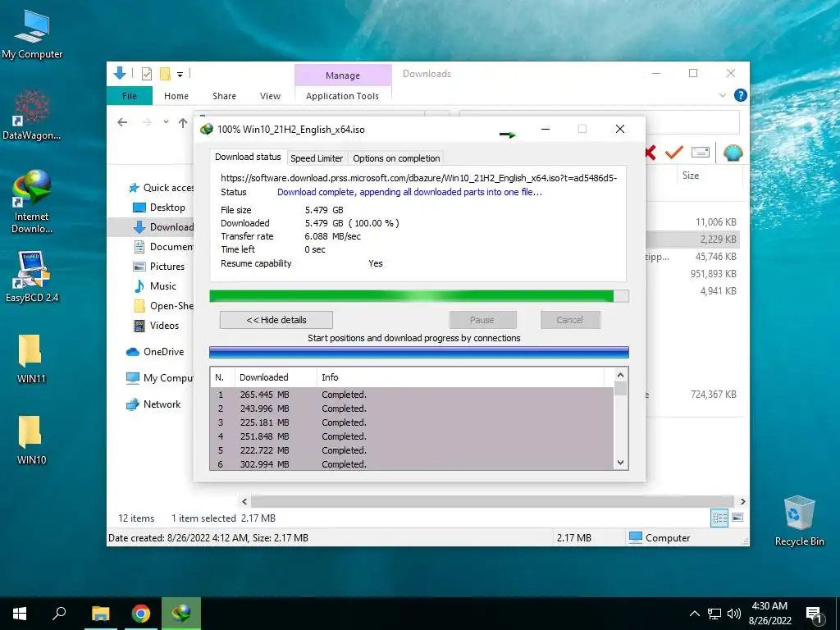This screenshot has height=630, width=840.
Task: Open Windows Start menu
Action: (20, 614)
